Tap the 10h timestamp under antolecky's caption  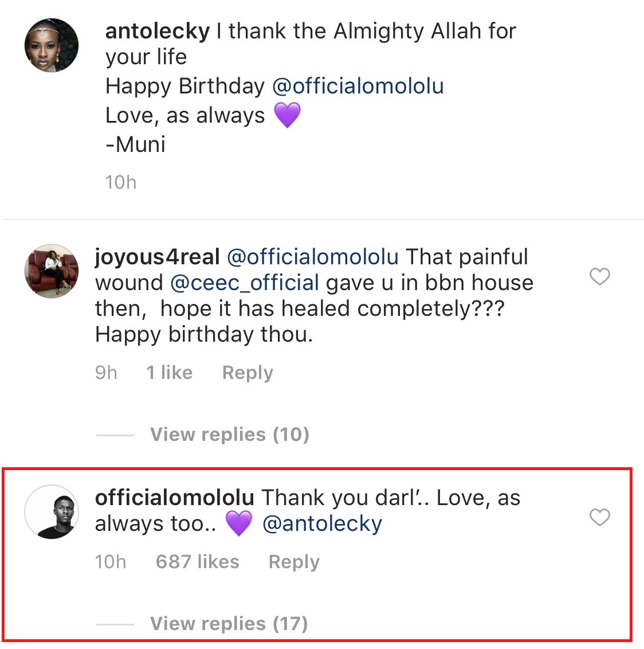(121, 182)
